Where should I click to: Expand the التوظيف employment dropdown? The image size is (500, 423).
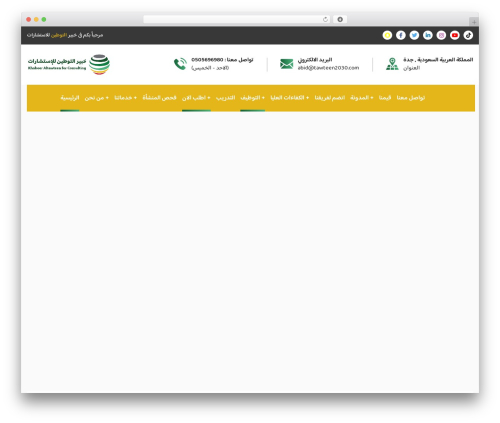[x=252, y=98]
